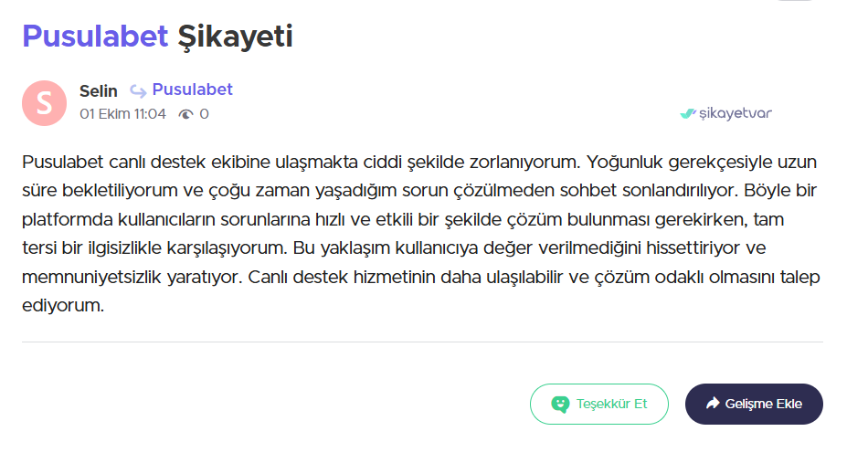Click the şikayetvar logo

725,113
